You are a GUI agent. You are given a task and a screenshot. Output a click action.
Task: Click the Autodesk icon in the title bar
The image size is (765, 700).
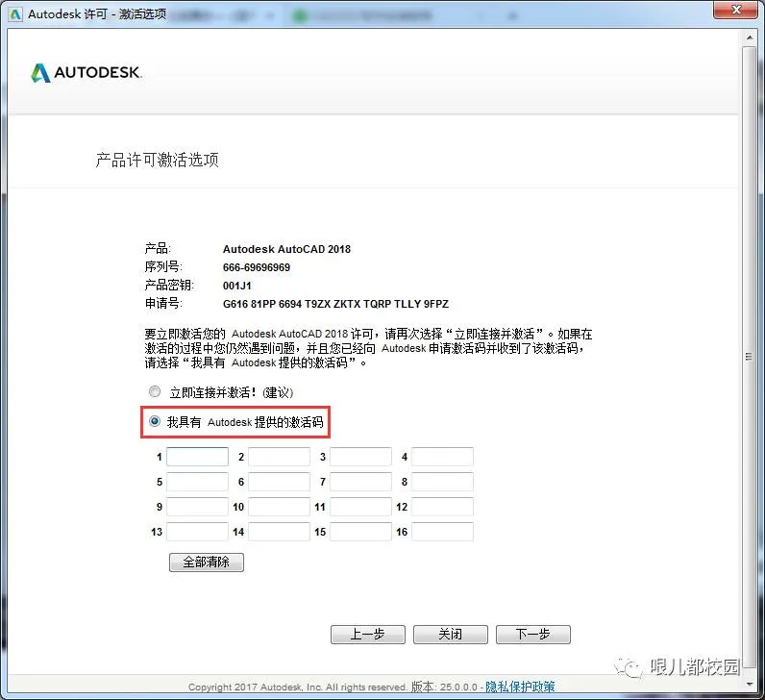pyautogui.click(x=15, y=14)
